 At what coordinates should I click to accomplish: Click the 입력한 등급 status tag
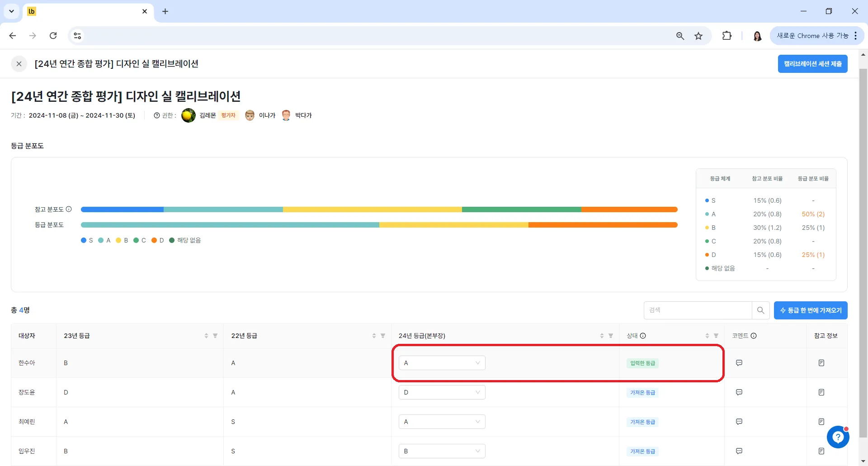[x=642, y=363]
